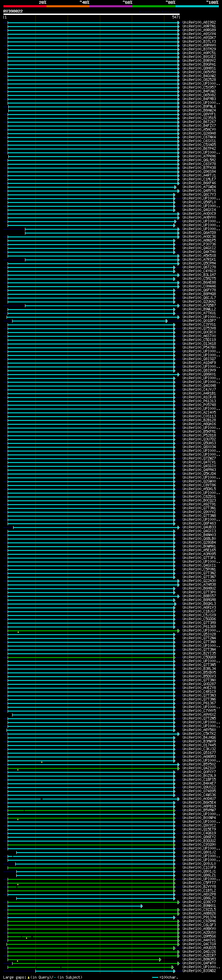This screenshot has height=980, width=222.
Task: Open hit UniRef100_A4R1B1
Action: pyautogui.click(x=199, y=394)
